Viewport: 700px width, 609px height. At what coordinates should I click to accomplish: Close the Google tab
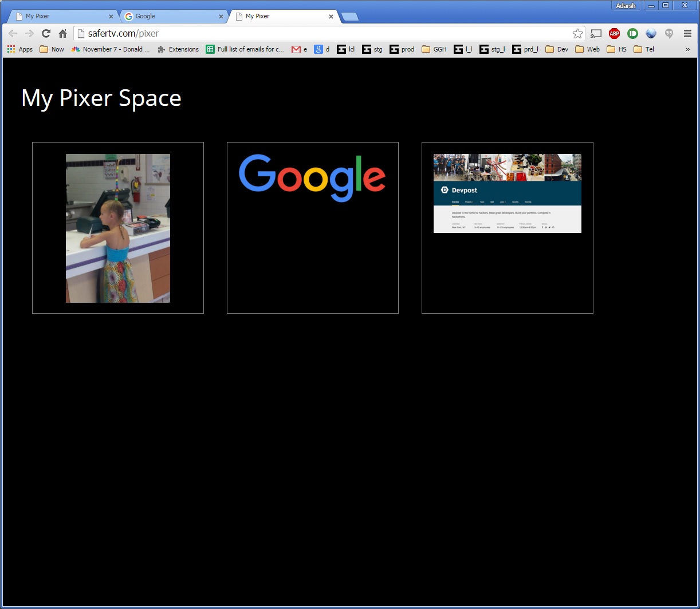pos(221,17)
